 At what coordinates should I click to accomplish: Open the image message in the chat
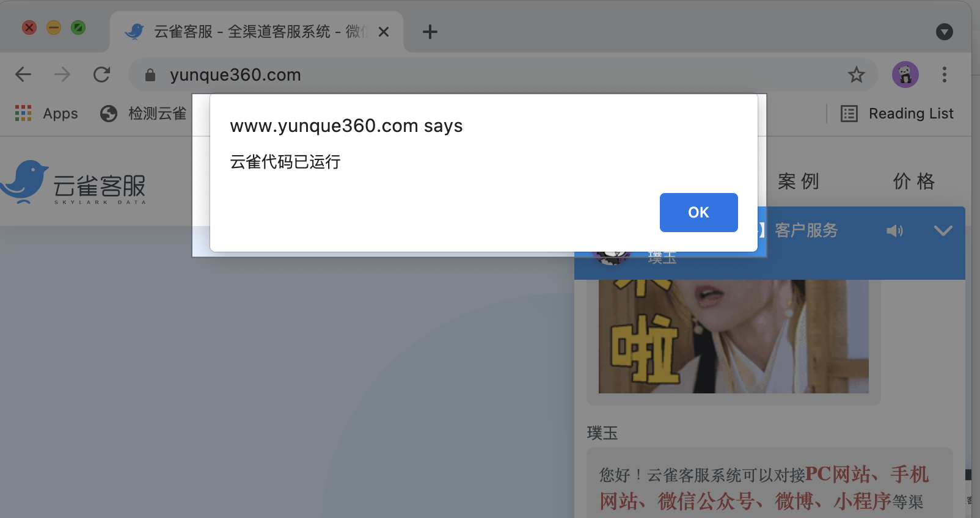(733, 336)
